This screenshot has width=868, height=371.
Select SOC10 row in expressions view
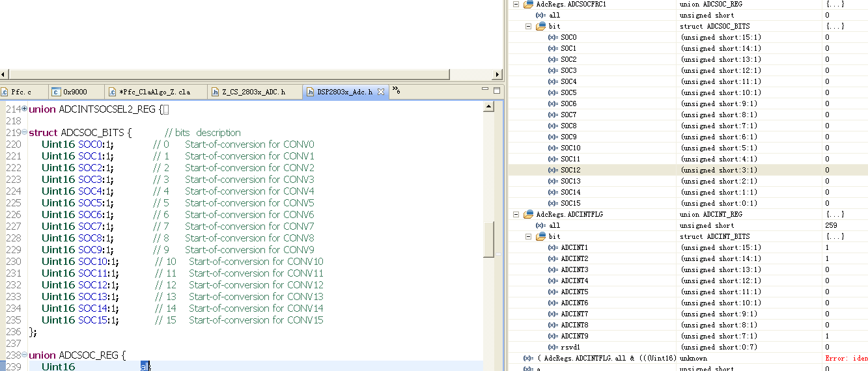point(688,148)
